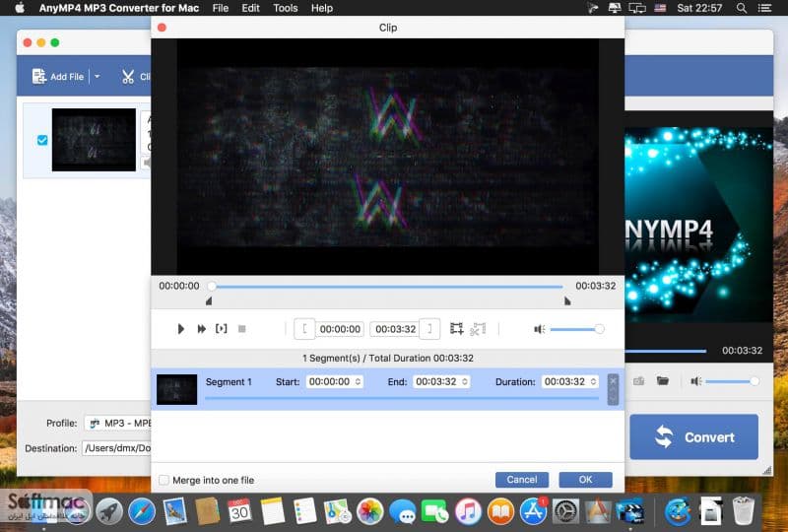Image resolution: width=788 pixels, height=532 pixels.
Task: Open Mail from the dock
Action: click(175, 512)
